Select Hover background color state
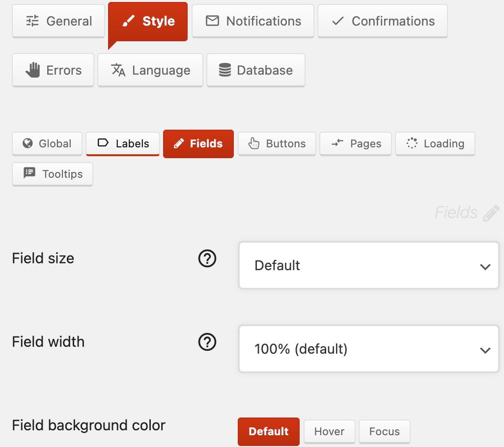This screenshot has width=504, height=447. [330, 432]
